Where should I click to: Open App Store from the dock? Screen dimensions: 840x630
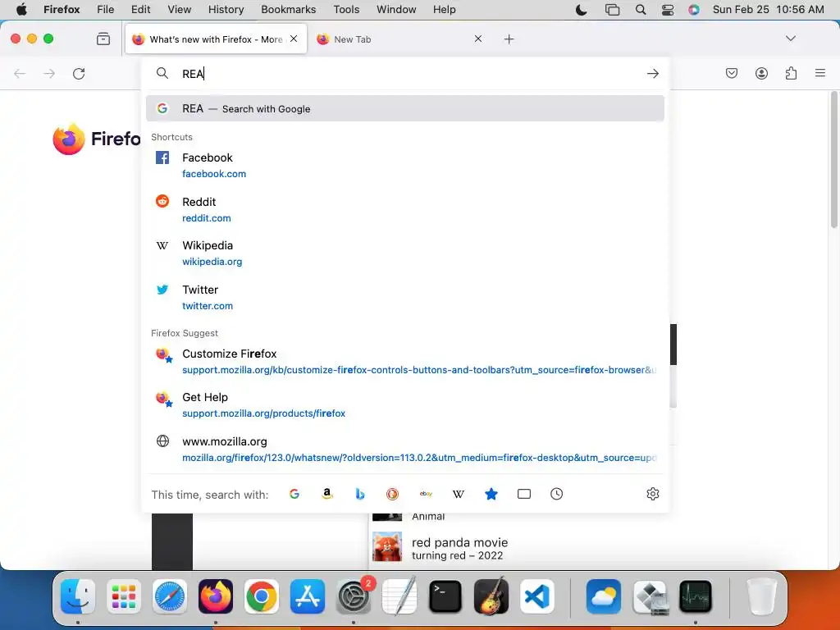[x=308, y=596]
